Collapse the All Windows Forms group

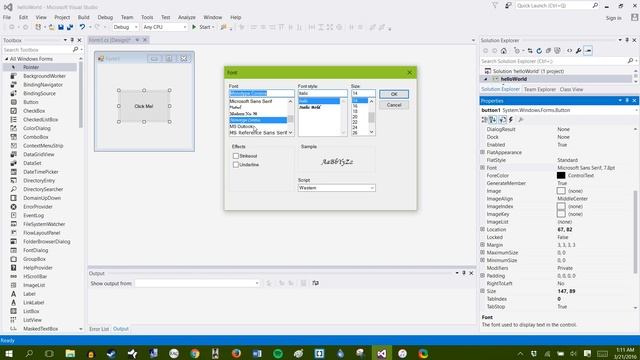click(7, 59)
